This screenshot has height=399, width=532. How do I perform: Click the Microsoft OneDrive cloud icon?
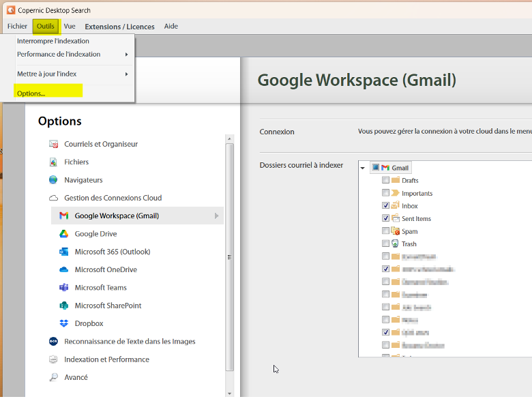click(63, 269)
